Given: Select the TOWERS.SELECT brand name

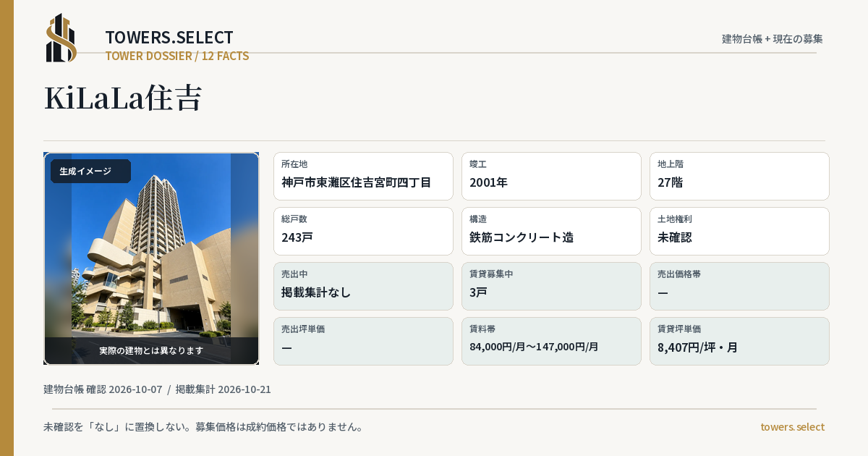Looking at the screenshot, I should pos(169,38).
